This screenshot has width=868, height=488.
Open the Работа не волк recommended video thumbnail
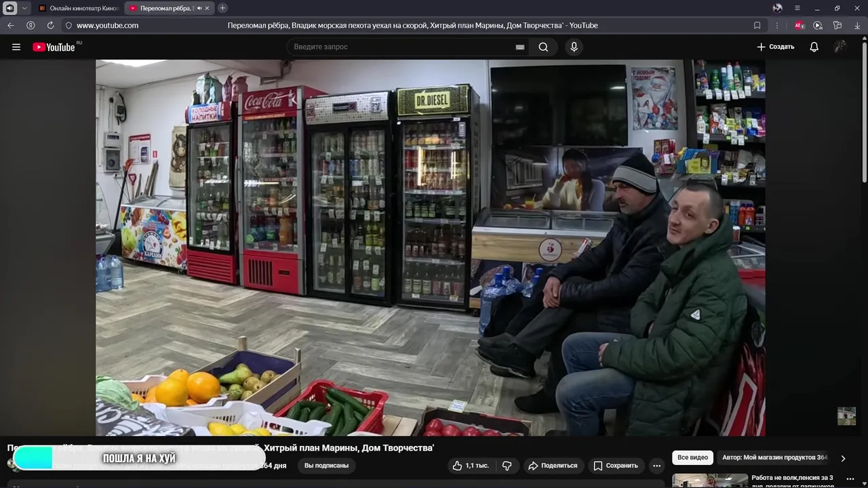click(710, 481)
